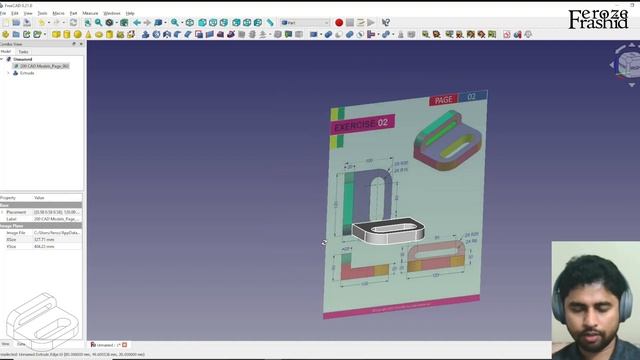The image size is (640, 360).
Task: Open the View menu
Action: tap(28, 13)
